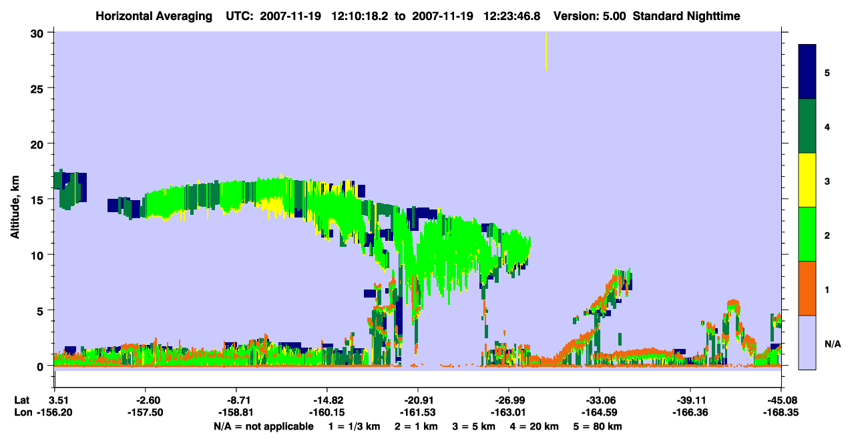Click 'Standard Nighttime' in the title
This screenshot has height=445, width=868.
(x=686, y=16)
